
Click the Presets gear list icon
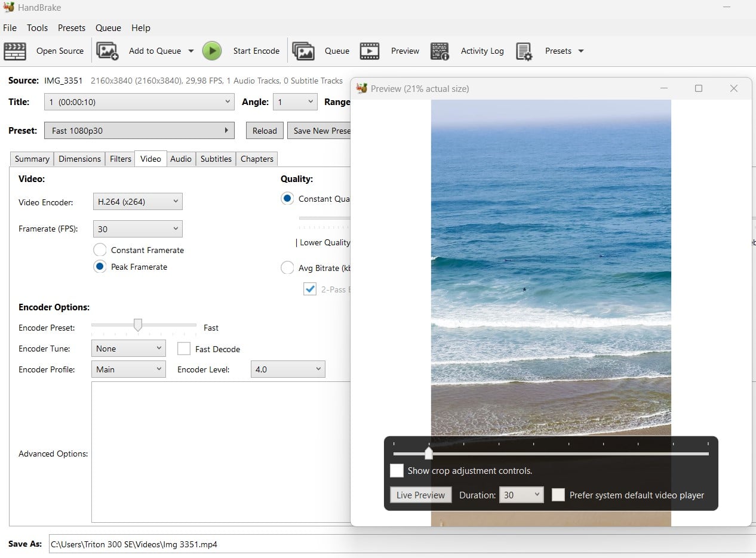click(524, 51)
